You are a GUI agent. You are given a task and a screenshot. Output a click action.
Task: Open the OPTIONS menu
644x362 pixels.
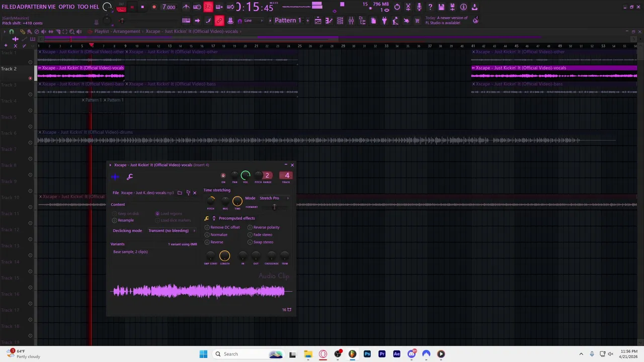[66, 7]
